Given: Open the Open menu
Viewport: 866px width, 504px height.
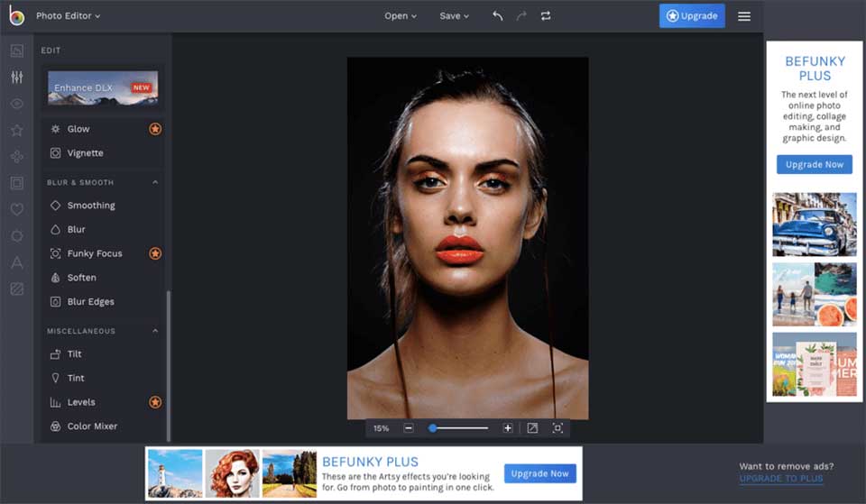Looking at the screenshot, I should pos(401,16).
